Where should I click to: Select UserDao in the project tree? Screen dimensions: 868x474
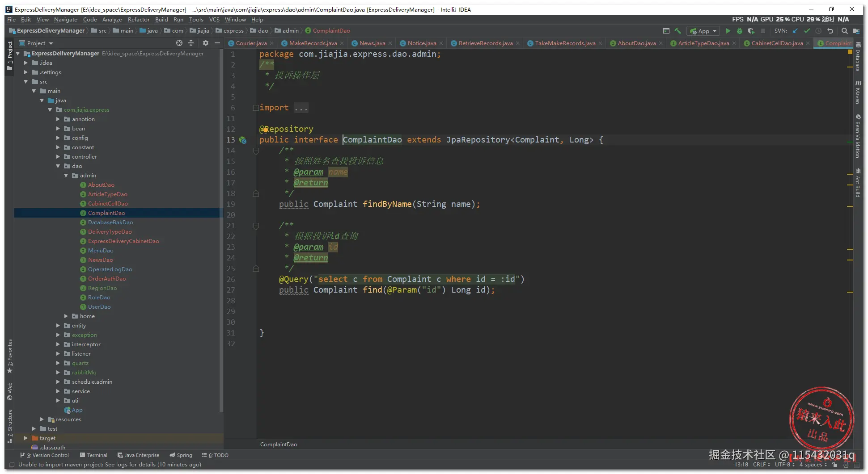point(99,307)
